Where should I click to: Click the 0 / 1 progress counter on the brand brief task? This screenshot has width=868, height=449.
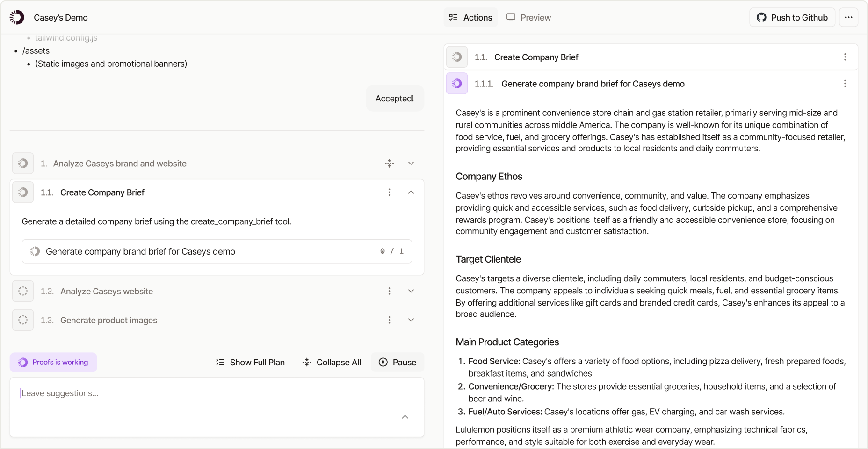coord(392,251)
